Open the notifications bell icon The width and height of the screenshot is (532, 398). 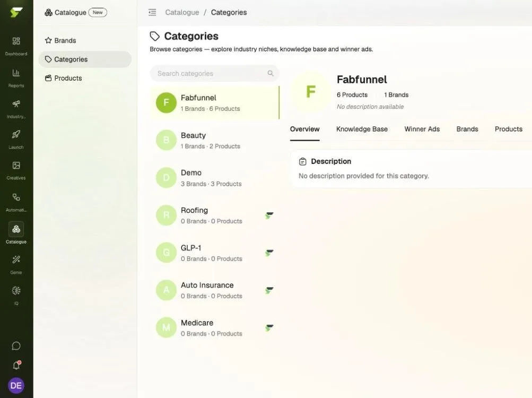click(16, 366)
